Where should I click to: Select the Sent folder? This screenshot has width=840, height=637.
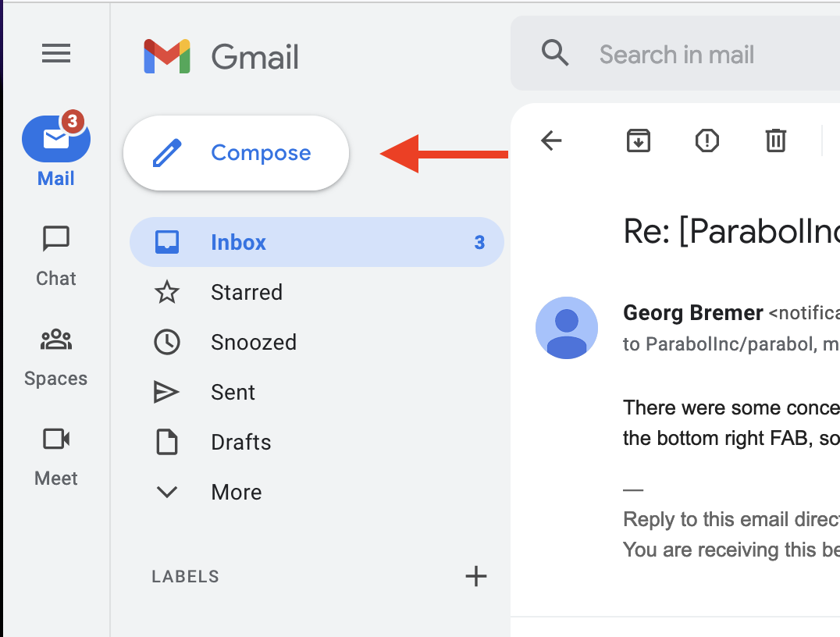pos(232,392)
